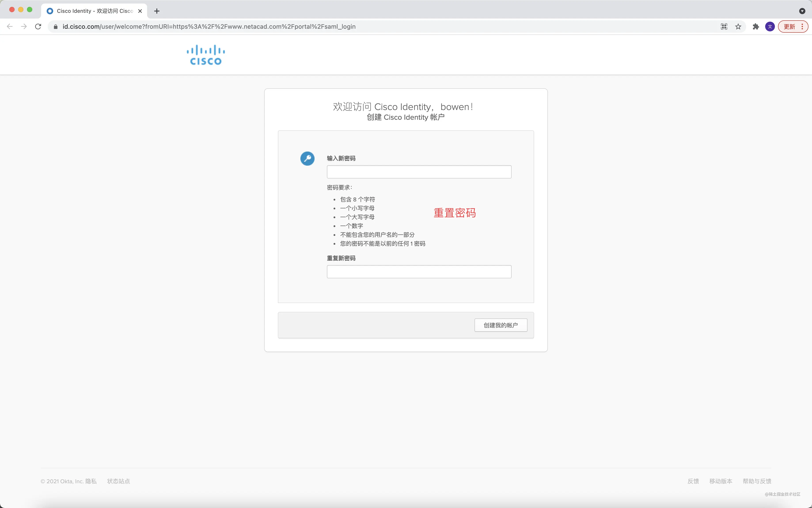Focus the 重复新密码 confirmation field
This screenshot has height=508, width=812.
tap(419, 271)
